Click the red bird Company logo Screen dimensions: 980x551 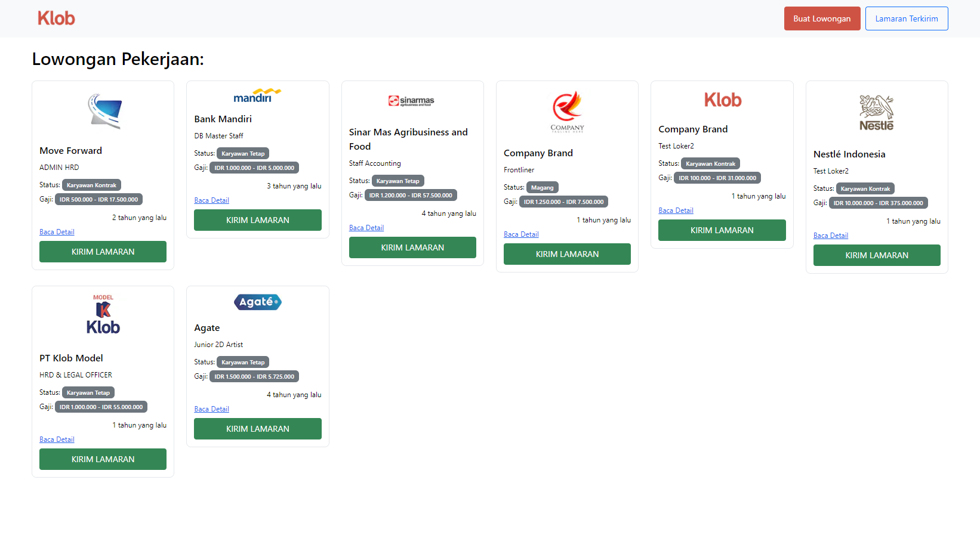pos(567,112)
